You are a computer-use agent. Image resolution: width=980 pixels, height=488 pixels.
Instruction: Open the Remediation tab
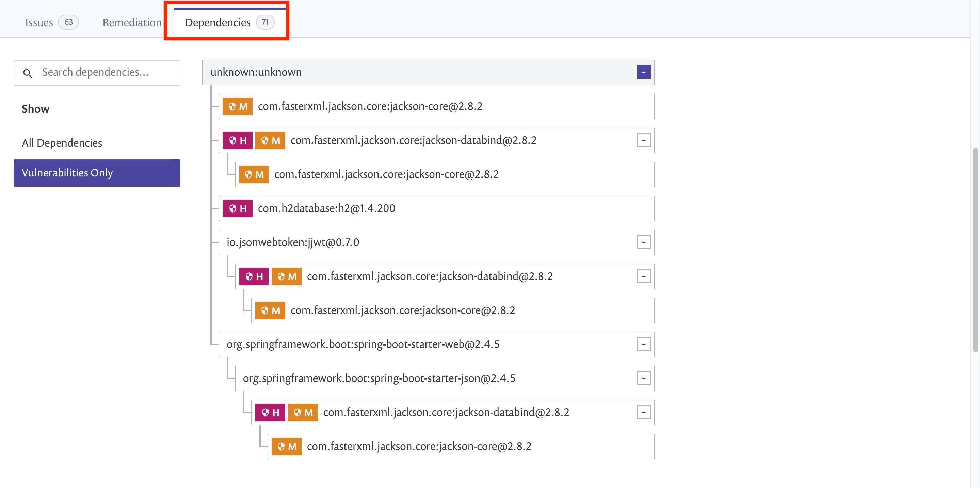coord(132,22)
